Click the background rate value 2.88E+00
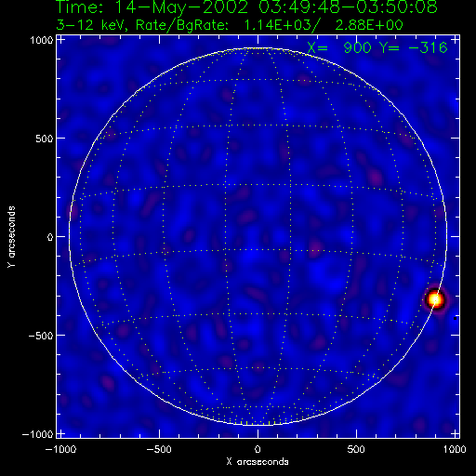Screen dimensions: 476x476 [369, 25]
